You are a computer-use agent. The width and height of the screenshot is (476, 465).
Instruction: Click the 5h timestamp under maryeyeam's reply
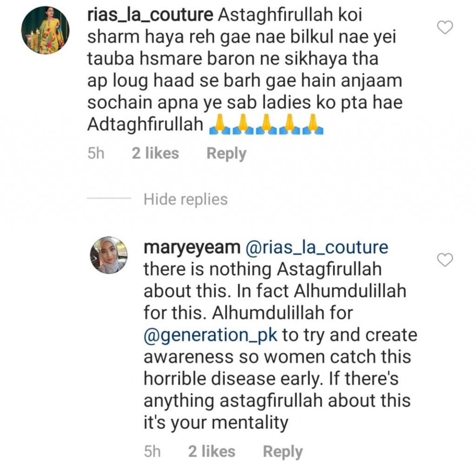pyautogui.click(x=152, y=452)
